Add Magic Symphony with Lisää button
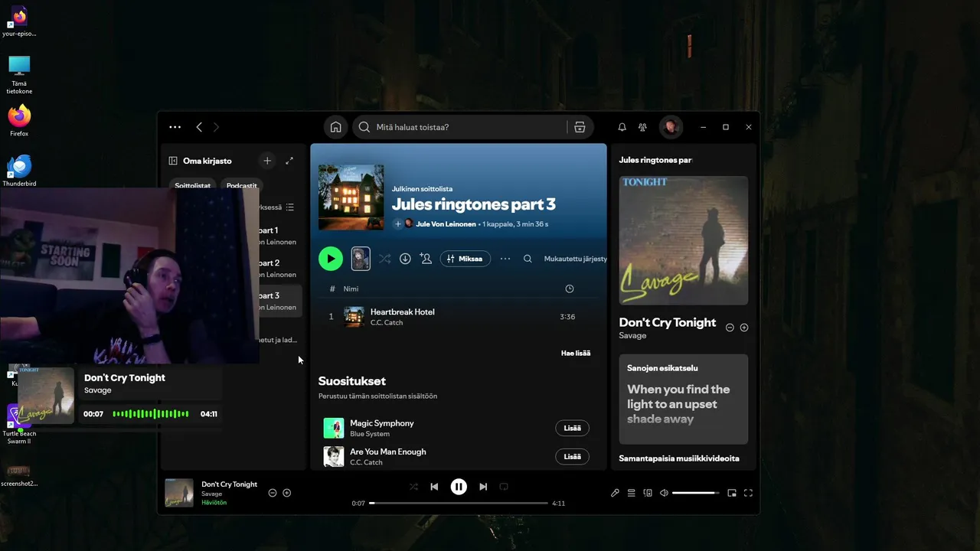980x551 pixels. coord(572,428)
